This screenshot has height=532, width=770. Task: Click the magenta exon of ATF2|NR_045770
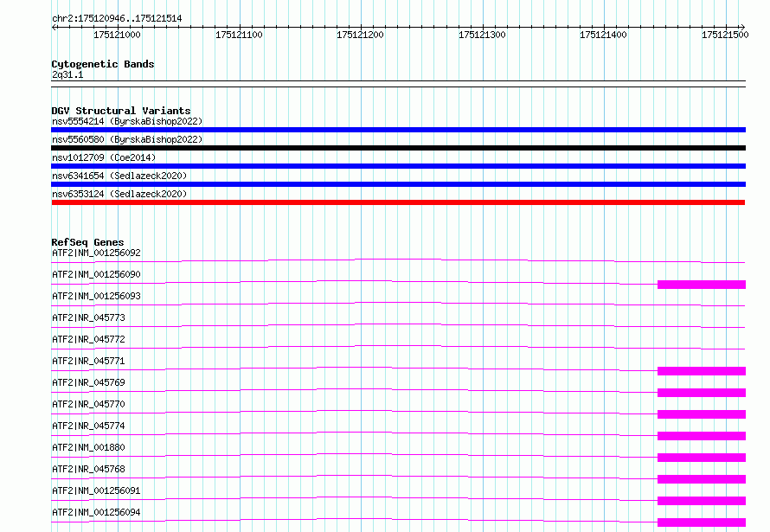point(702,414)
